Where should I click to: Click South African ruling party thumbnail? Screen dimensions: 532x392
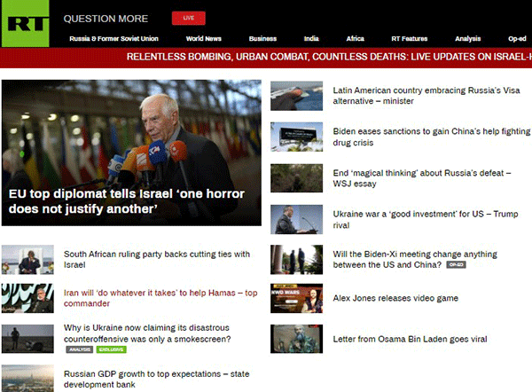27,259
